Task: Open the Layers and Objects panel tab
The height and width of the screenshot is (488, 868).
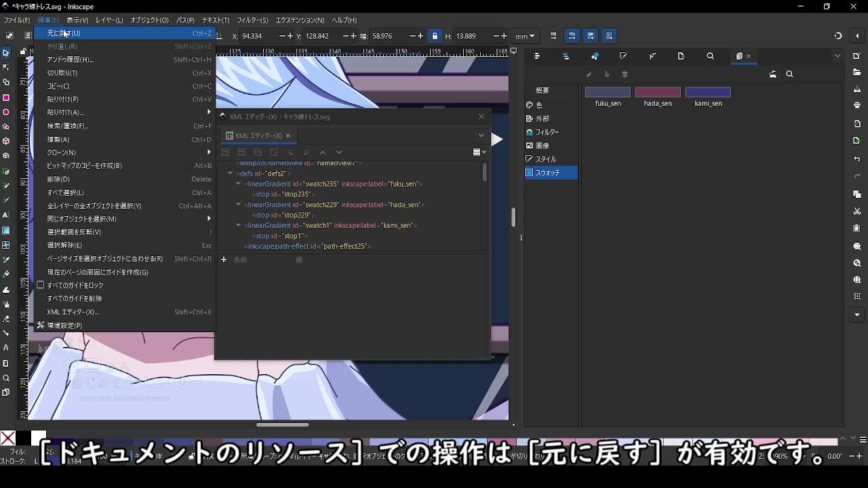Action: click(x=566, y=56)
